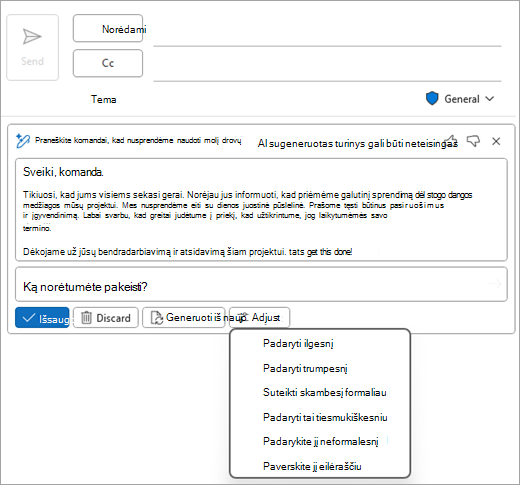
Task: Give thumbs down feedback on draft
Action: point(473,141)
